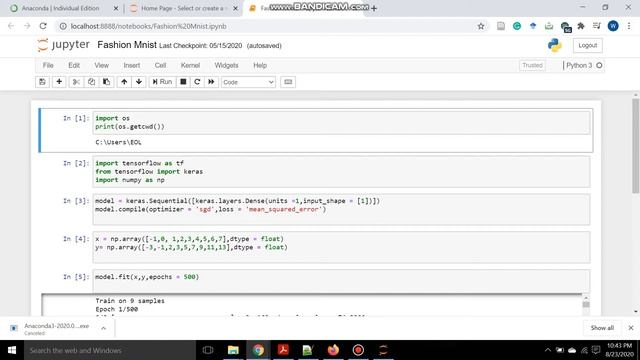Image resolution: width=640 pixels, height=360 pixels.
Task: Show hidden system tray icons
Action: coord(548,350)
